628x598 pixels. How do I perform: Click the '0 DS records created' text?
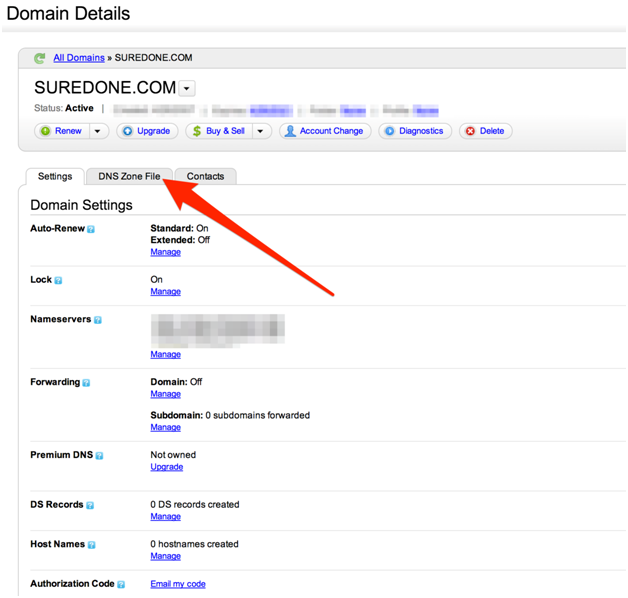click(x=195, y=505)
